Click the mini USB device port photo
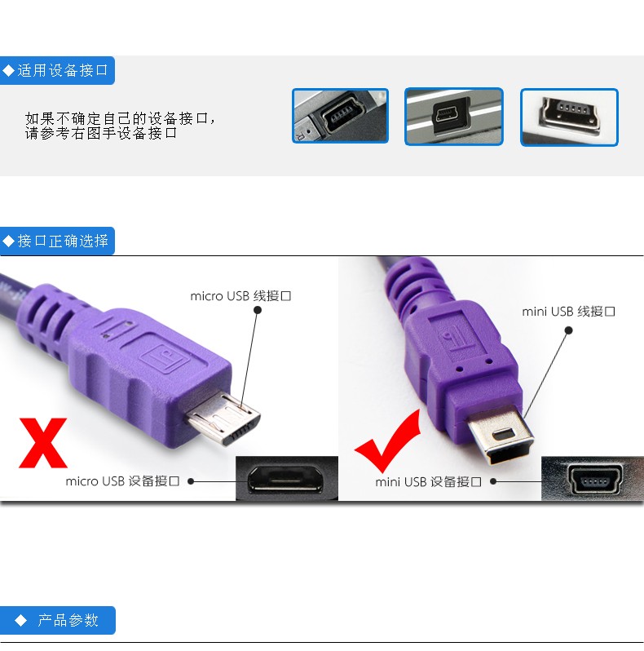 click(x=593, y=479)
